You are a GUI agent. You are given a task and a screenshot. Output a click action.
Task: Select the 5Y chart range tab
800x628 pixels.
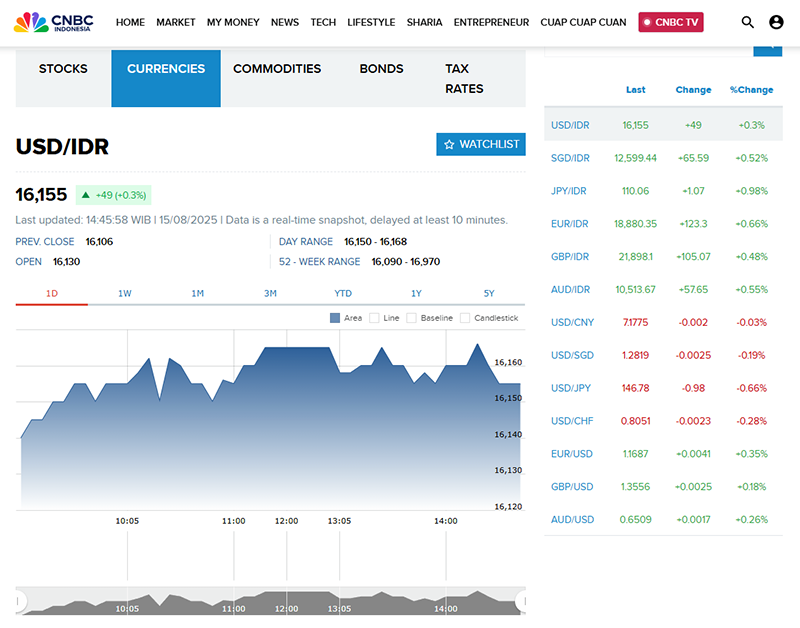489,293
